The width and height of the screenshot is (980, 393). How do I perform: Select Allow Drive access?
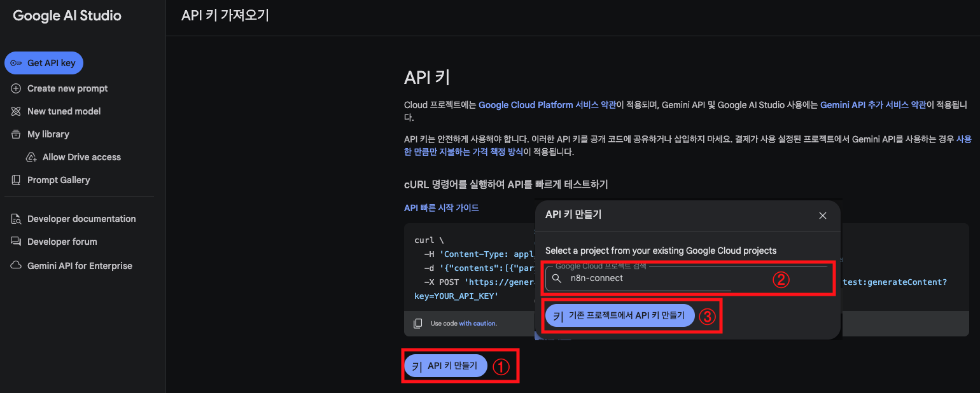(81, 157)
